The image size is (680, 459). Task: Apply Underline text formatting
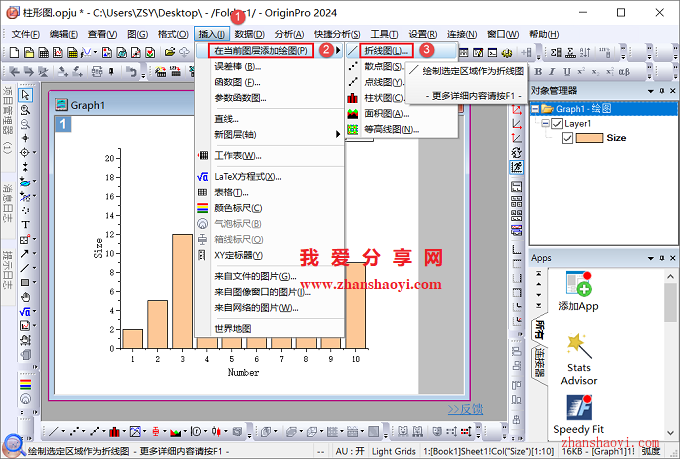click(x=566, y=72)
